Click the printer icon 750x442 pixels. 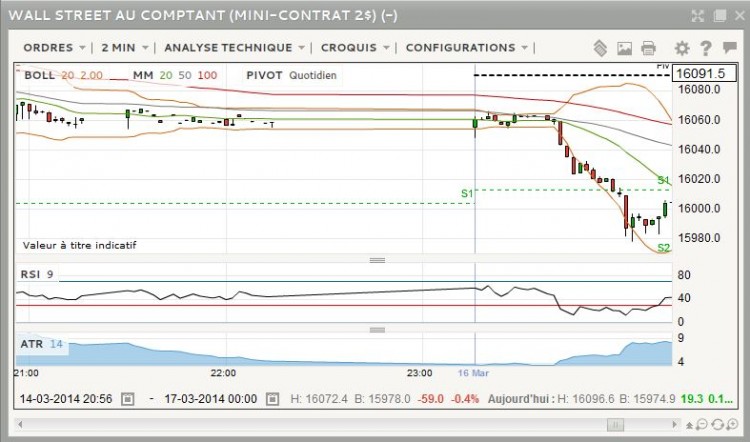648,48
